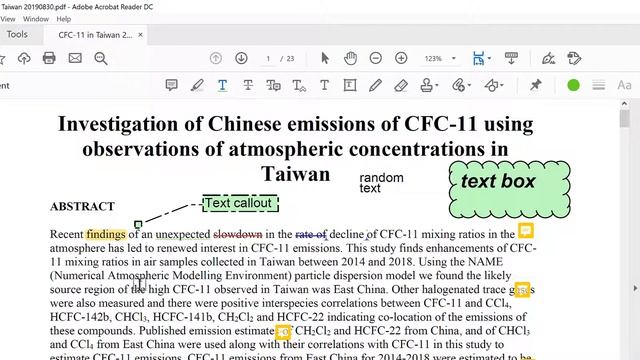Click the highlighted word findings
This screenshot has width=640, height=360.
click(106, 234)
